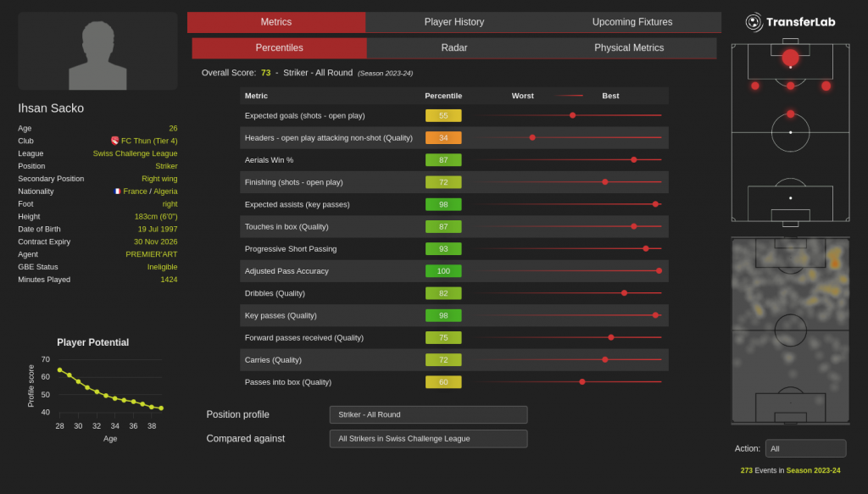Open the Upcoming Fixtures tab

pos(632,22)
